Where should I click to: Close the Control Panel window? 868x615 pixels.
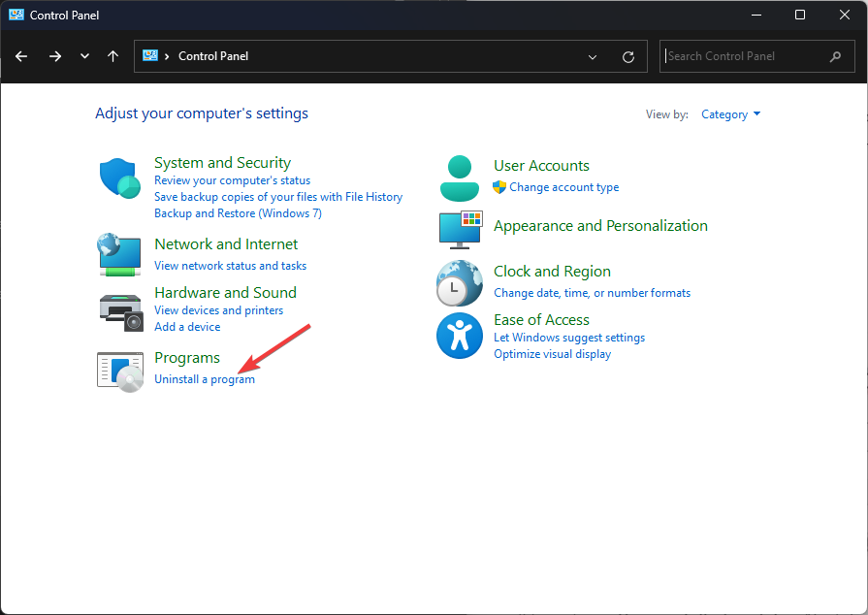click(x=844, y=15)
